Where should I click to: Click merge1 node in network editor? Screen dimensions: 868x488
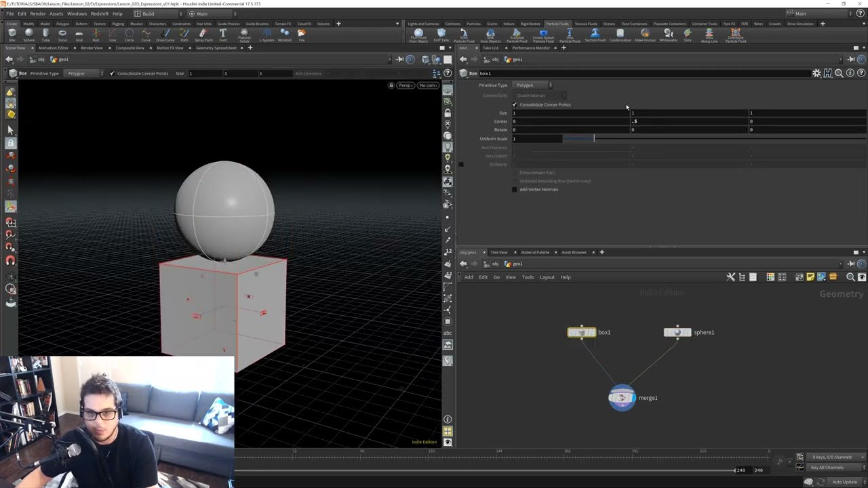622,398
